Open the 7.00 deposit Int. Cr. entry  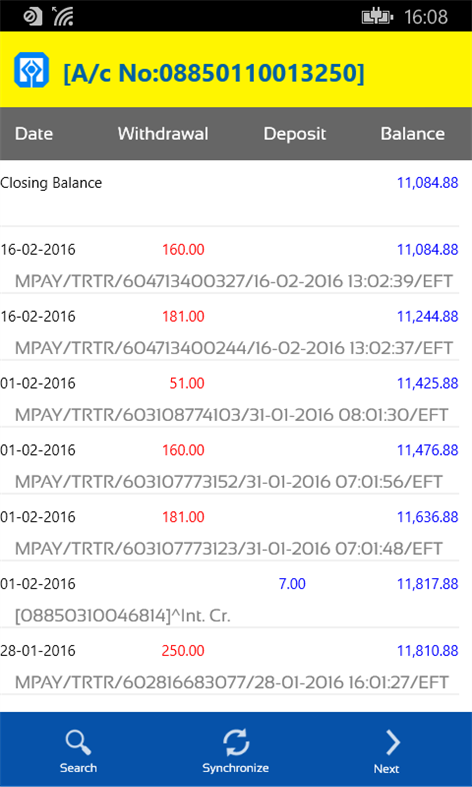coord(229,594)
